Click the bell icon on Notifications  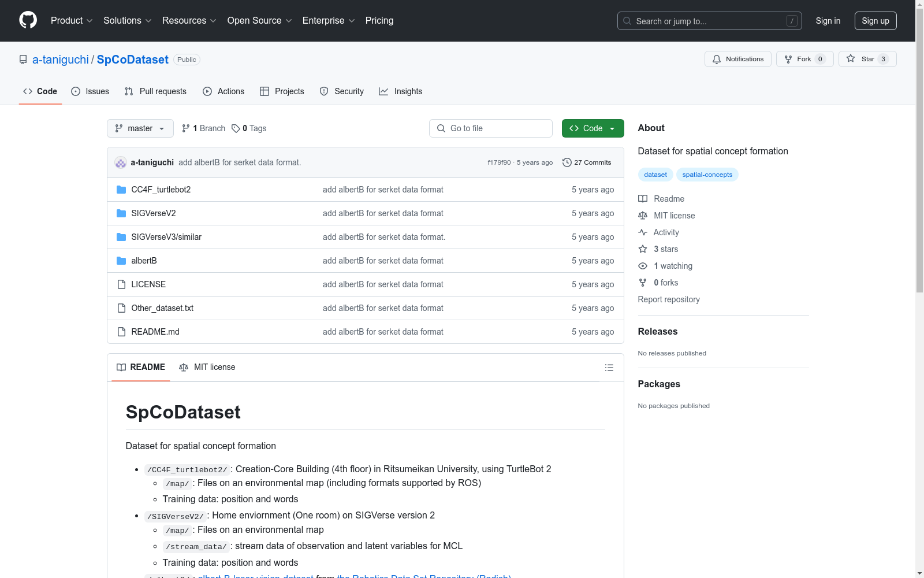click(x=717, y=59)
